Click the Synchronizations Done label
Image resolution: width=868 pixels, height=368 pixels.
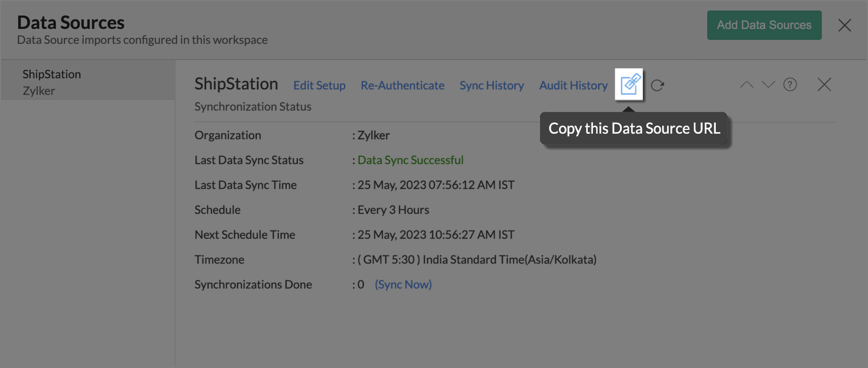(253, 285)
